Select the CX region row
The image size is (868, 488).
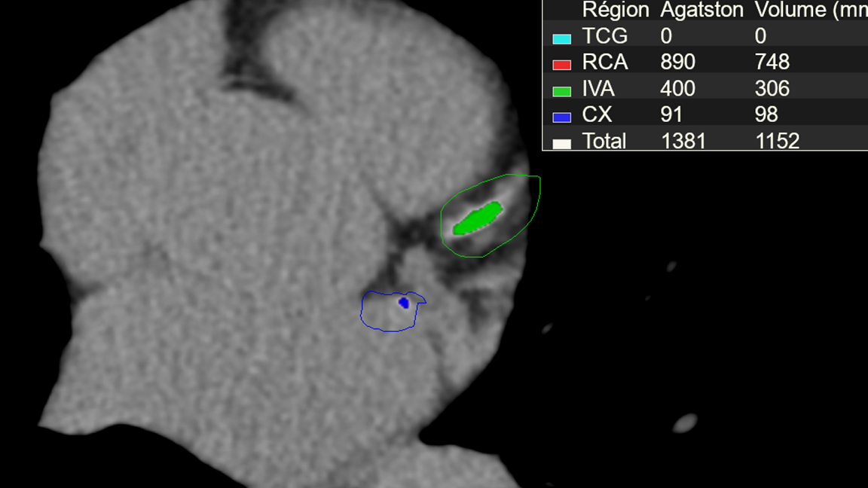[x=705, y=114]
